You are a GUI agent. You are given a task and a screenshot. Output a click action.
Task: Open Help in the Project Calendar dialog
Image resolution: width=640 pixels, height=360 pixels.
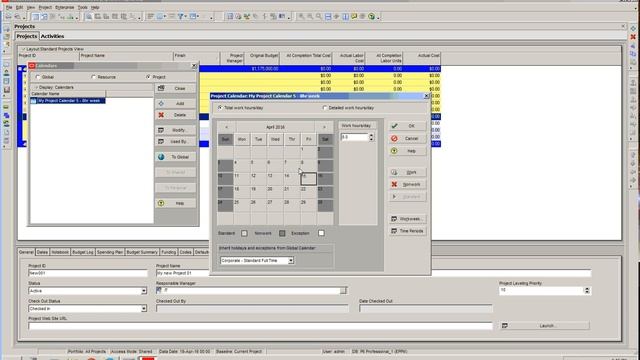[x=407, y=151]
